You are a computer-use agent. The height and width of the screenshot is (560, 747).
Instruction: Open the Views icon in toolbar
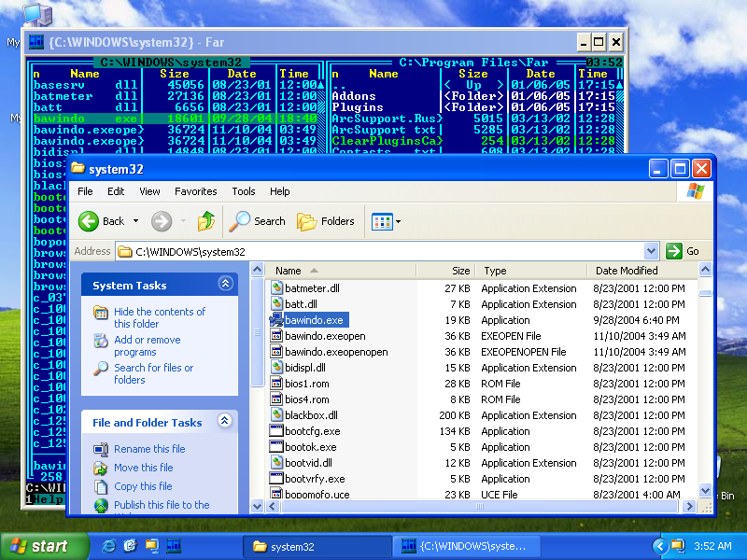(382, 221)
